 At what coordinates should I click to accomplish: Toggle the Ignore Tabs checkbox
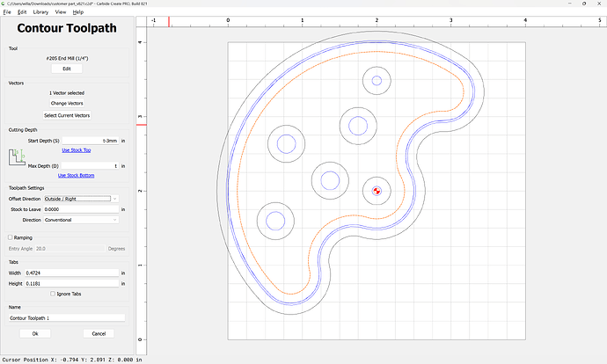(52, 294)
